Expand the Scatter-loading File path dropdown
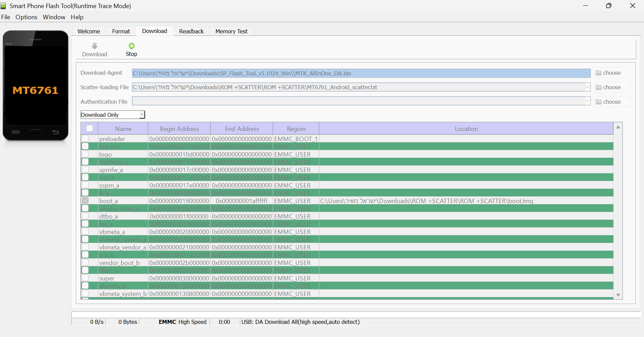Image resolution: width=644 pixels, height=337 pixels. click(587, 87)
